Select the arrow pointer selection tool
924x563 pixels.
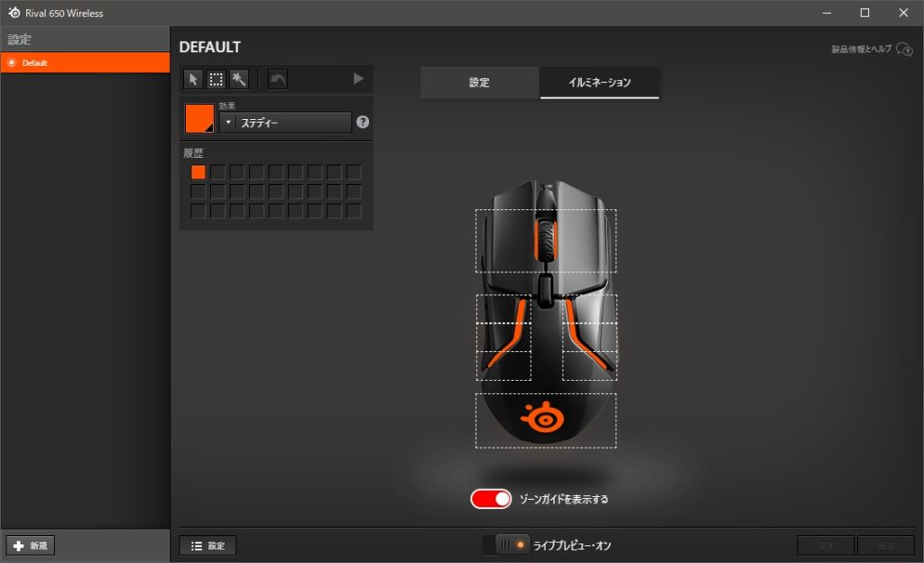193,79
